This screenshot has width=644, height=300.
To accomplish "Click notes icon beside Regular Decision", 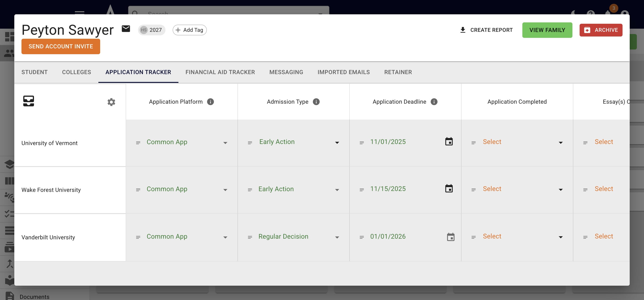I will [250, 237].
